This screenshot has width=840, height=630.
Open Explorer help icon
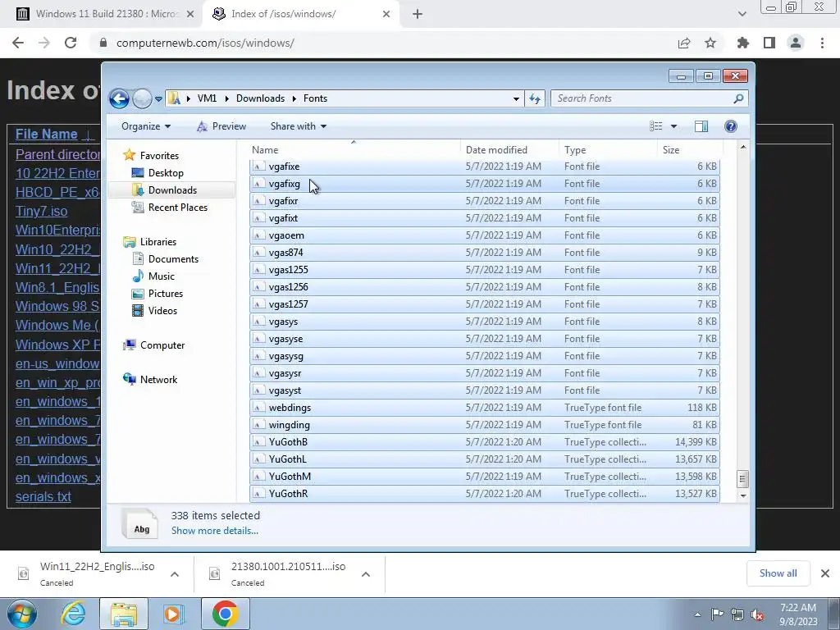tap(731, 126)
